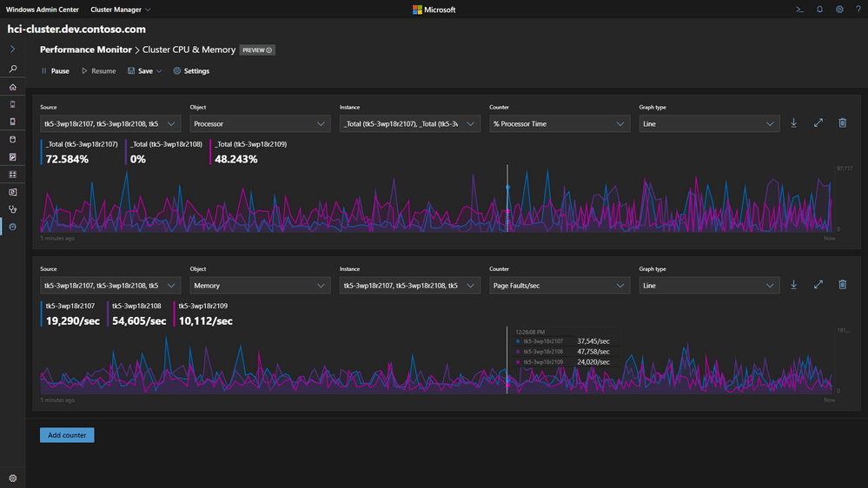
Task: Open the bottom-left sidebar settings gear
Action: click(x=12, y=478)
